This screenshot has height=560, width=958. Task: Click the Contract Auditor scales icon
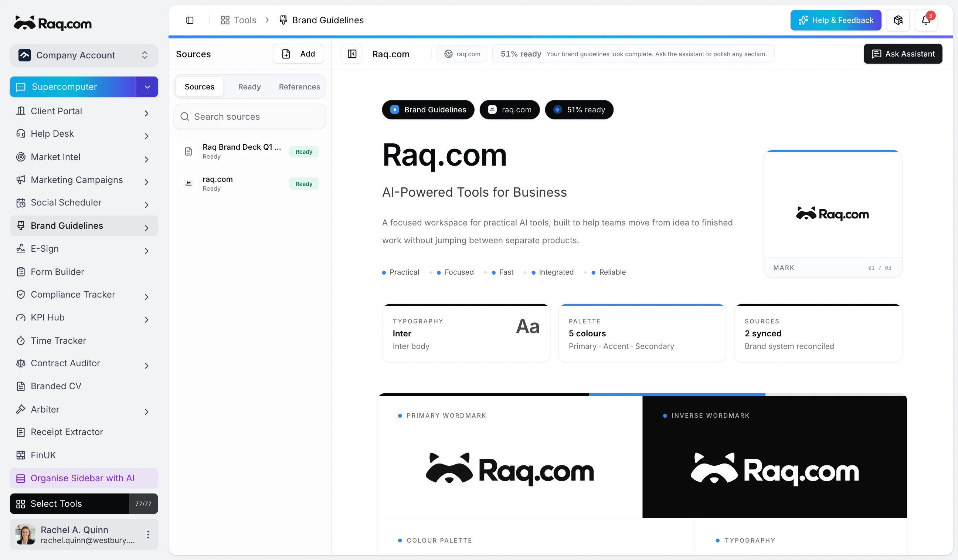pos(21,363)
